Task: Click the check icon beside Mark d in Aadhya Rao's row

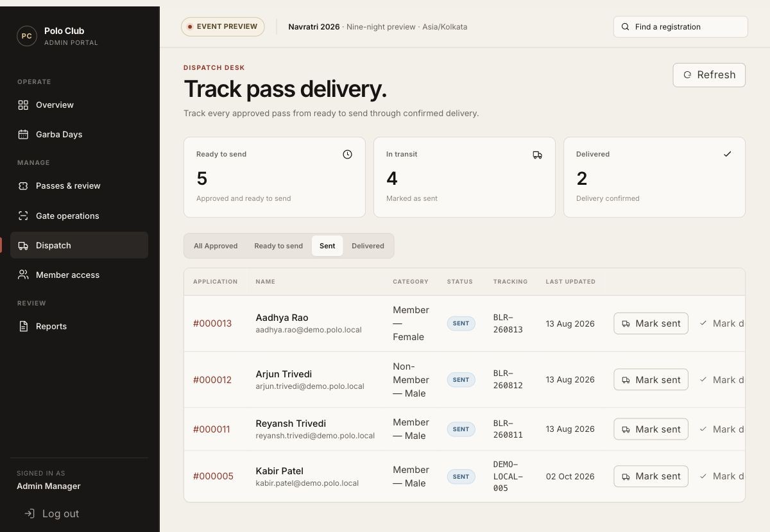Action: [x=703, y=323]
